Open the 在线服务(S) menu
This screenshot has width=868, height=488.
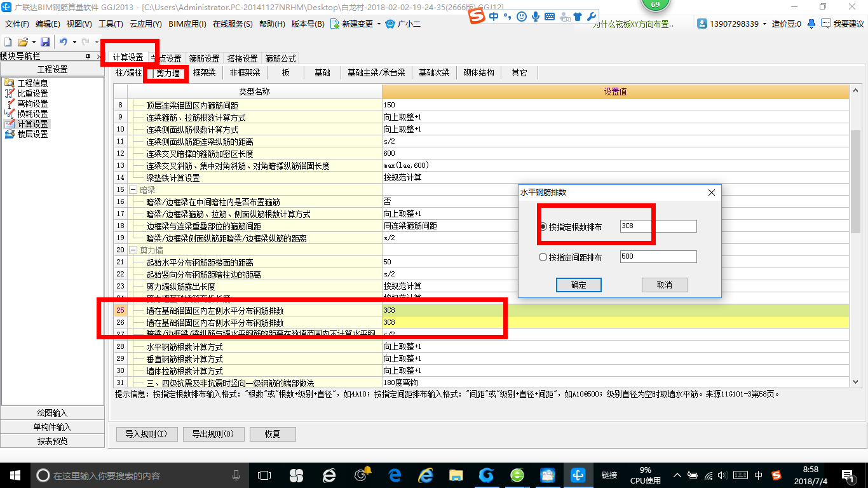point(233,24)
